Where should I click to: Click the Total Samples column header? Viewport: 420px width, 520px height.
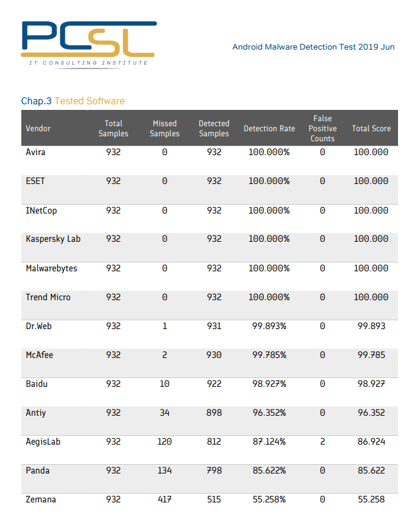point(114,129)
